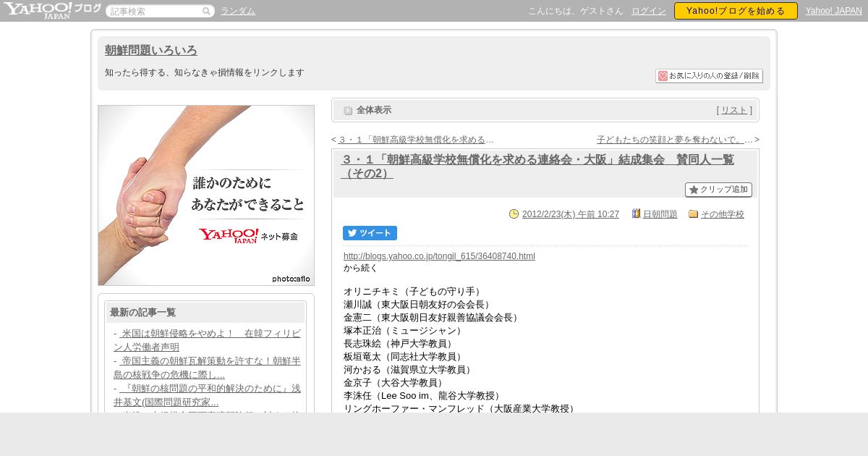
Task: Go to next article 子どもたちの笑顔と夢を奪わないで。
Action: (x=675, y=140)
